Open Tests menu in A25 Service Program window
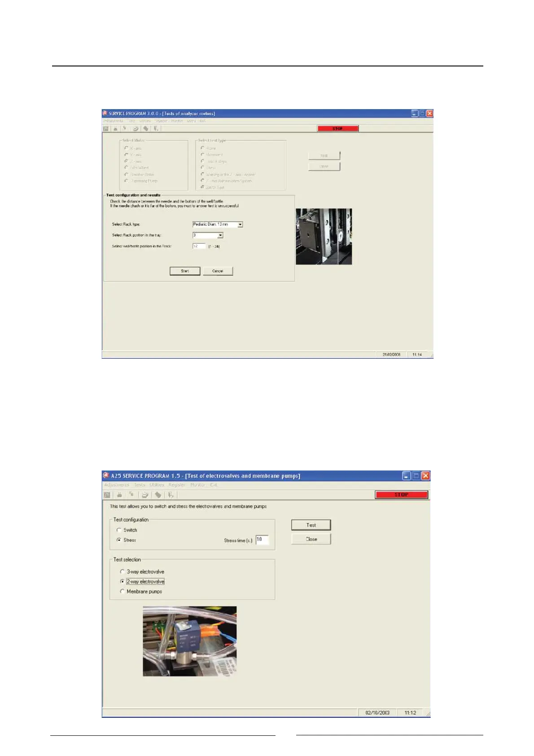 tap(140, 485)
